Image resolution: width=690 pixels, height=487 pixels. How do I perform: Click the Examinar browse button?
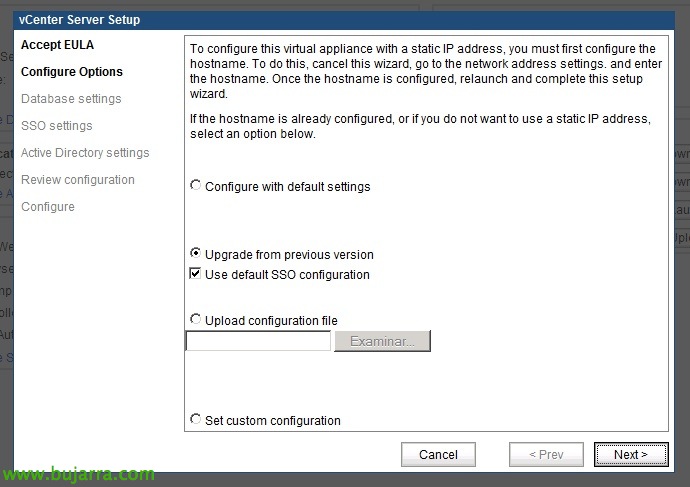(x=382, y=341)
